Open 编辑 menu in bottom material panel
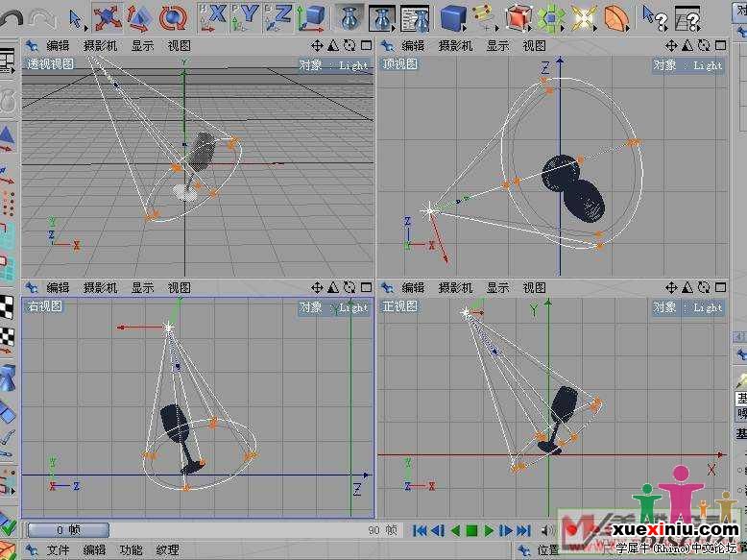The height and width of the screenshot is (560, 747). pos(94,550)
